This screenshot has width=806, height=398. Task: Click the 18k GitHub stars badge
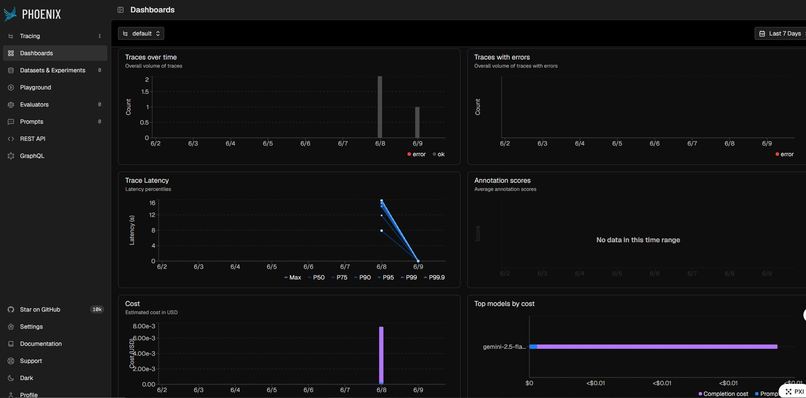(x=97, y=310)
